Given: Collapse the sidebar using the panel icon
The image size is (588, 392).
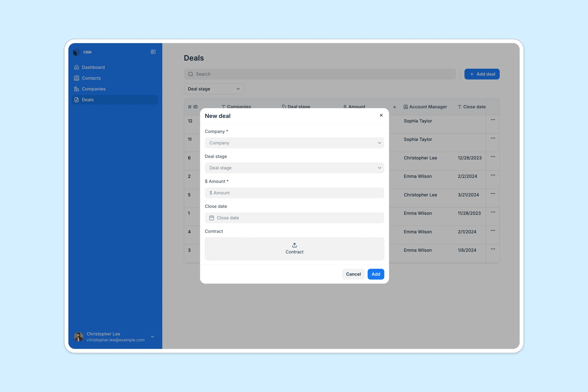Looking at the screenshot, I should pyautogui.click(x=153, y=52).
